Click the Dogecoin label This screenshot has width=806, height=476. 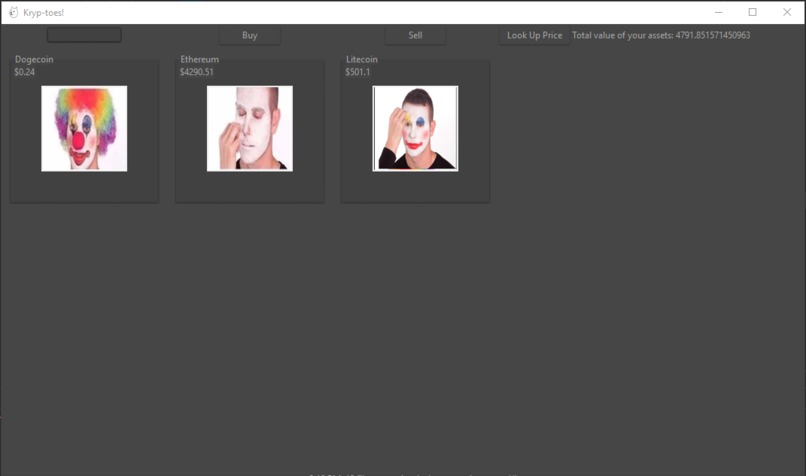click(34, 60)
